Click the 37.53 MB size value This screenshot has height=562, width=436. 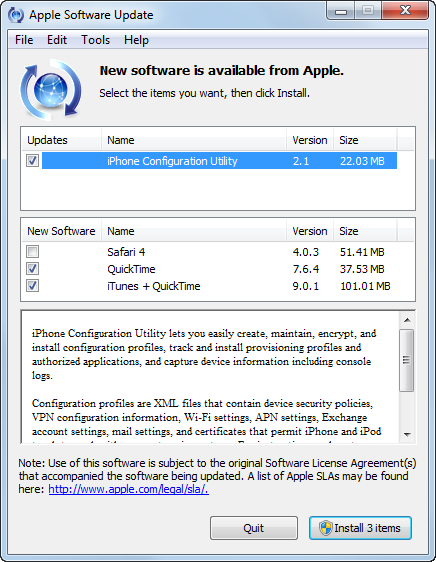362,269
